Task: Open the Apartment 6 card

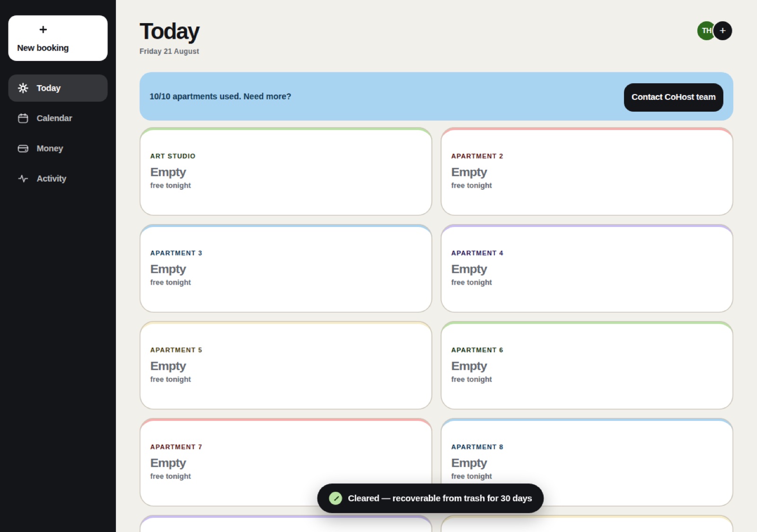Action: pyautogui.click(x=587, y=366)
